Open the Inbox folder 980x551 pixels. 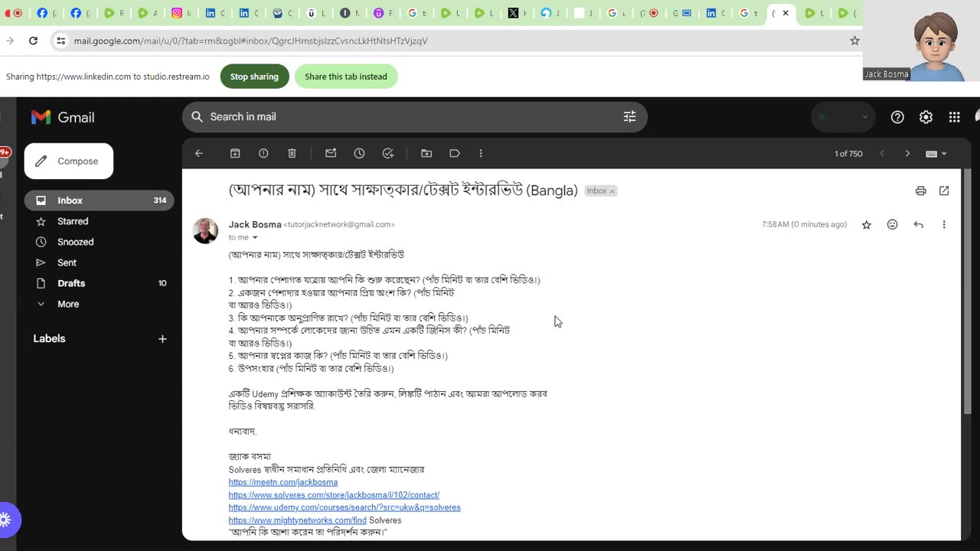99,201
